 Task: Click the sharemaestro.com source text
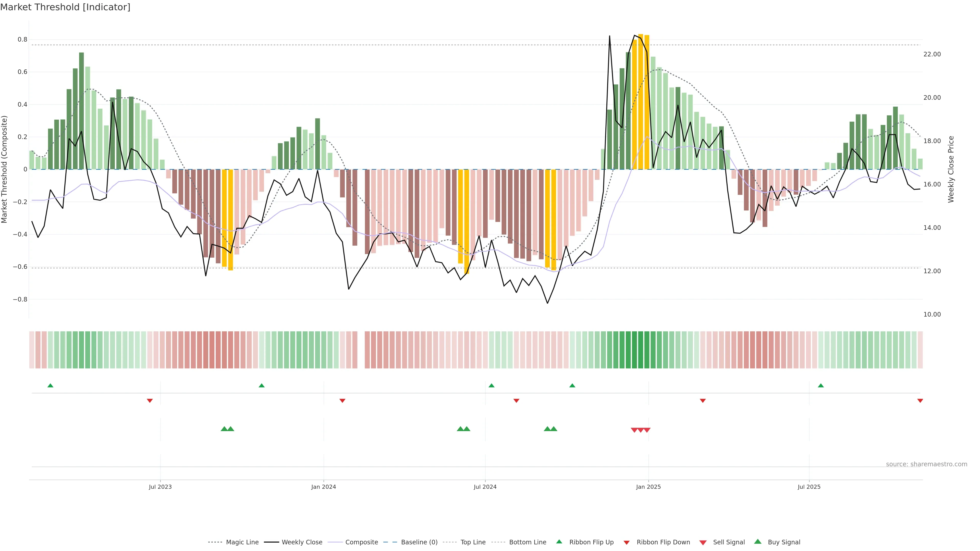[x=926, y=464]
